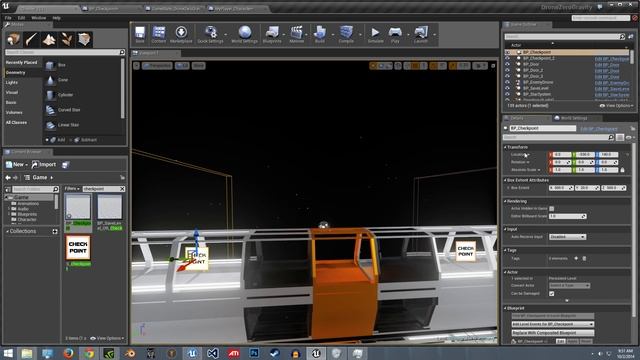Click Save All icon in Content Browser
The width and height of the screenshot is (640, 360).
[x=65, y=164]
